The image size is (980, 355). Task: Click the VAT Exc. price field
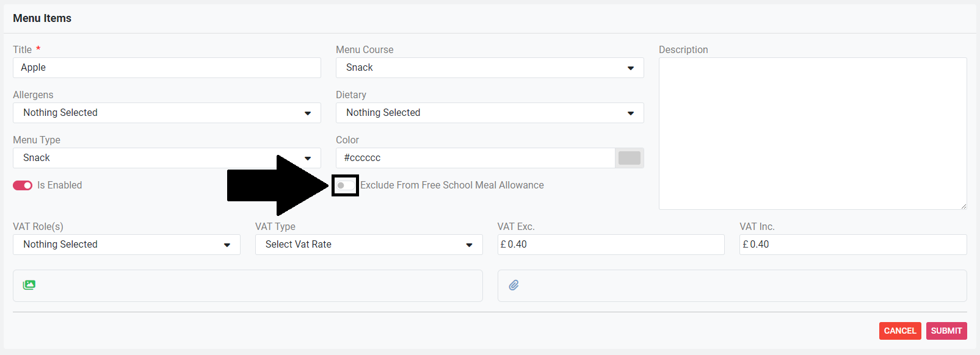(611, 245)
